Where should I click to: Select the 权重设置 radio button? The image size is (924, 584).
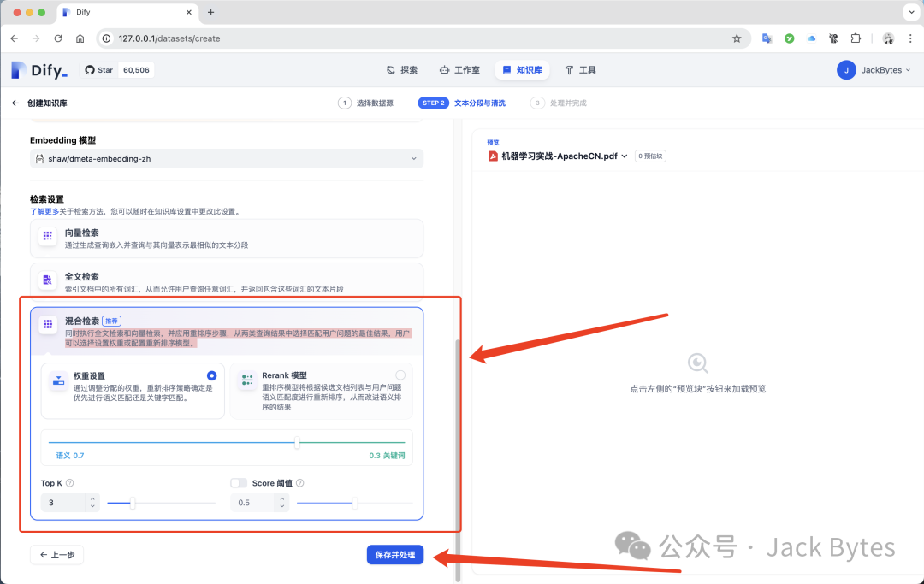[211, 375]
